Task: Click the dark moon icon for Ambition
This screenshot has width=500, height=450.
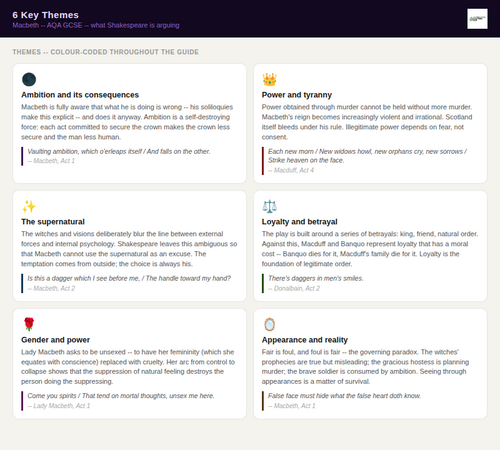Action: (x=29, y=80)
